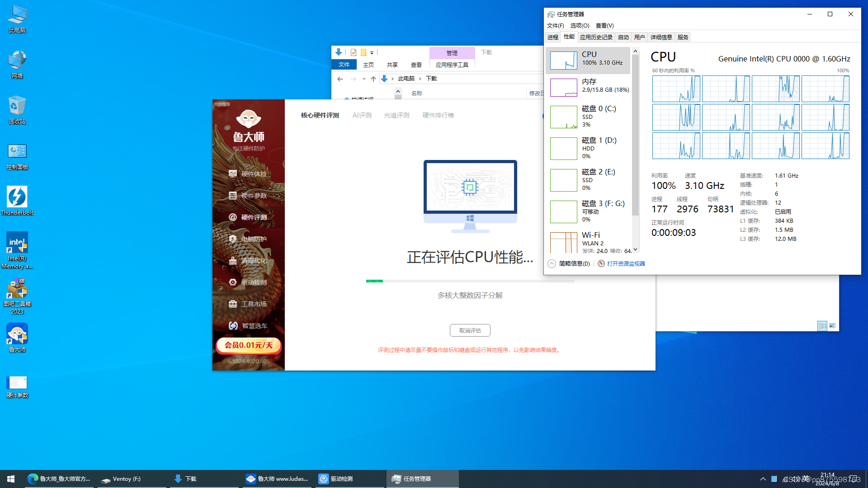Image resolution: width=868 pixels, height=488 pixels.
Task: Open Task Manager 用户 tab
Action: pos(639,37)
